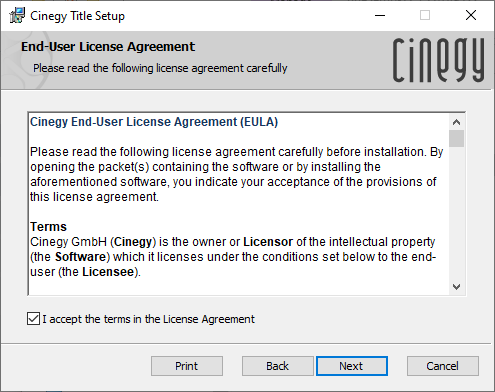Image resolution: width=495 pixels, height=392 pixels.
Task: Click the 'Cinegy Title Setup' window title text
Action: 77,16
